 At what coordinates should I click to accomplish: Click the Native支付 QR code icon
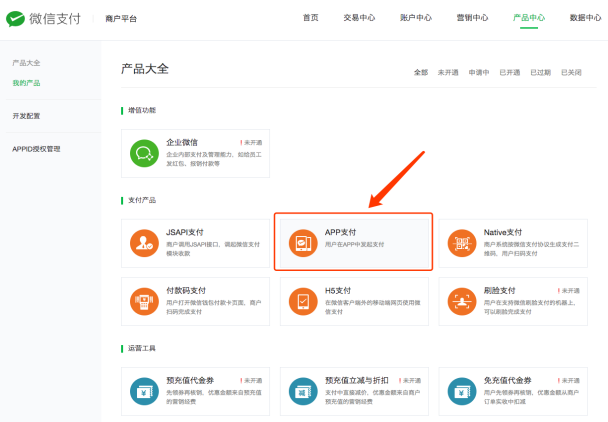point(462,243)
